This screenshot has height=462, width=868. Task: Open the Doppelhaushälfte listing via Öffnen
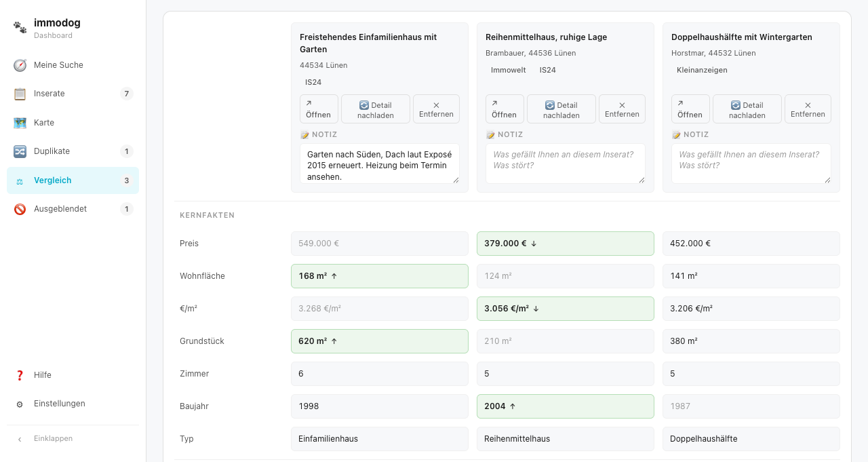click(690, 109)
